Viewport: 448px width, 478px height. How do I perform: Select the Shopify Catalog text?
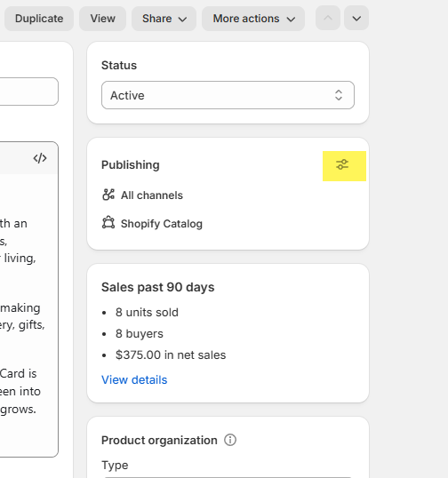click(162, 224)
